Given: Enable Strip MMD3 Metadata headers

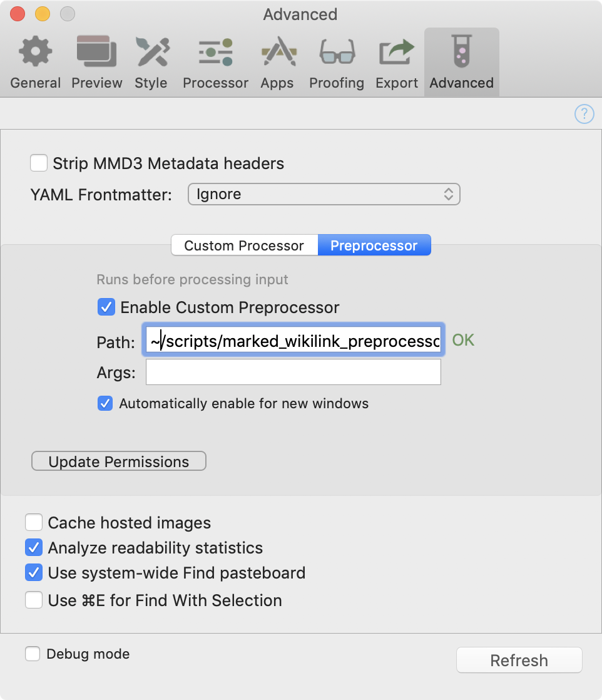Looking at the screenshot, I should [39, 163].
